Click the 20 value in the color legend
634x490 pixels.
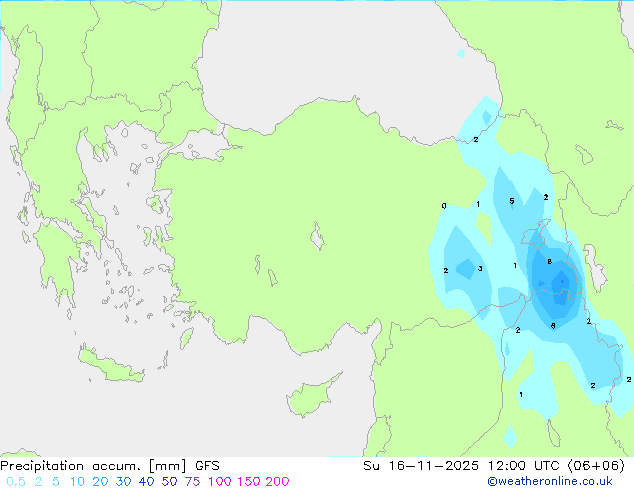[100, 482]
